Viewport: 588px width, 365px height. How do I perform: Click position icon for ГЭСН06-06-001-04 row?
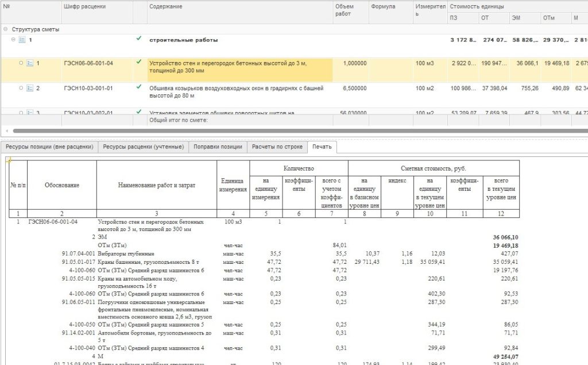pyautogui.click(x=30, y=63)
